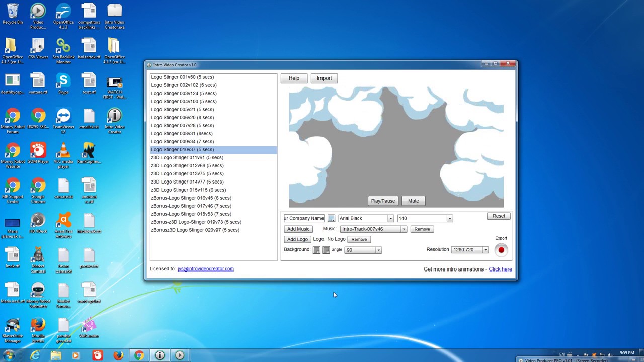Screen dimensions: 644x362
Task: Select the Video Producer desktop shortcut
Action: point(38,16)
